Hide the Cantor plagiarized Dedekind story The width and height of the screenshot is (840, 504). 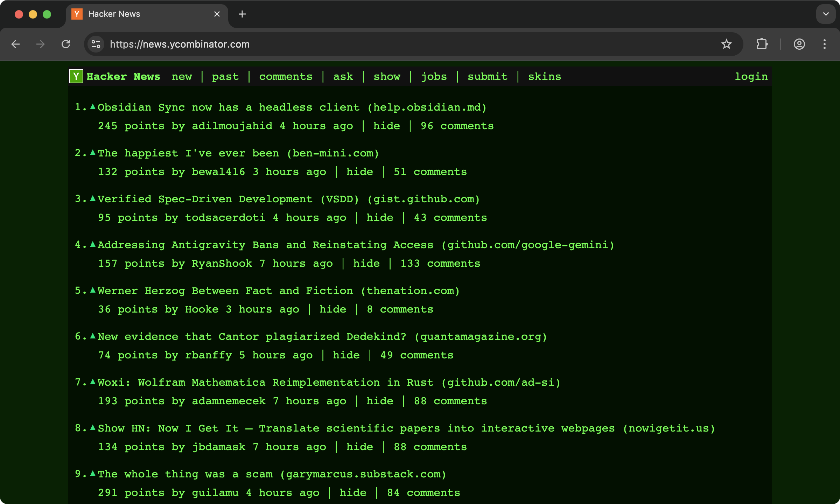point(346,355)
